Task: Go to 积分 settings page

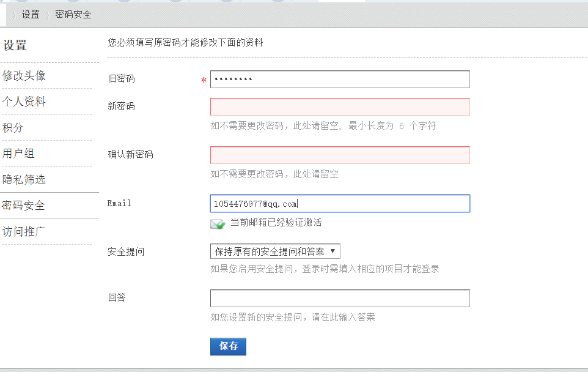Action: pos(13,128)
